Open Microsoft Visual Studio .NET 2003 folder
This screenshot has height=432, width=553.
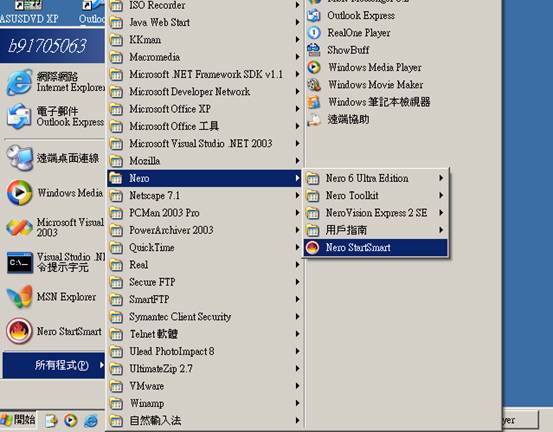[204, 144]
